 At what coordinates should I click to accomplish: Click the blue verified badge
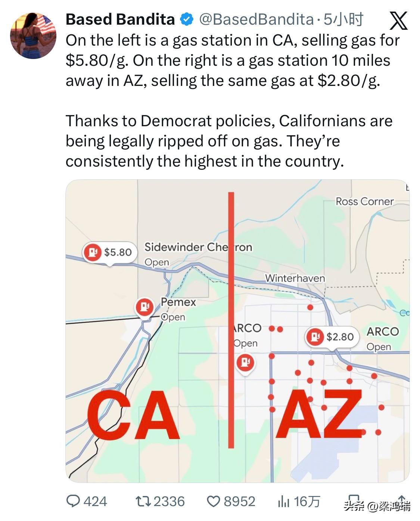(x=187, y=19)
